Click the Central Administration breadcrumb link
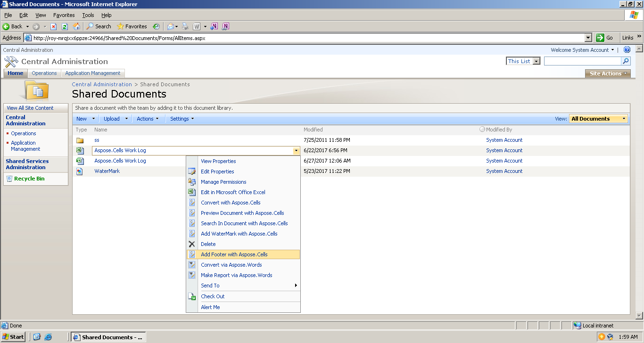644x343 pixels. [x=102, y=84]
